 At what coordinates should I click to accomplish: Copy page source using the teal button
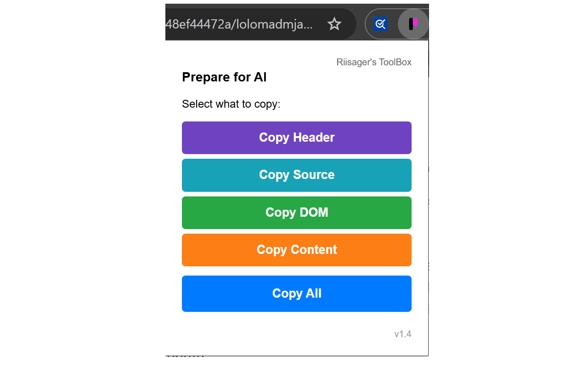point(297,175)
